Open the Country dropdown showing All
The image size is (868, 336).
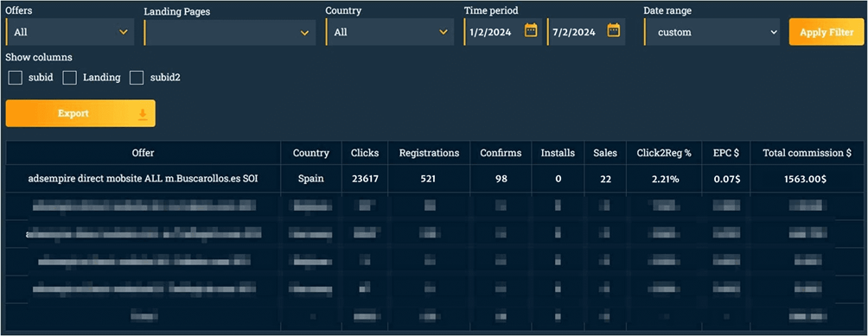(390, 32)
